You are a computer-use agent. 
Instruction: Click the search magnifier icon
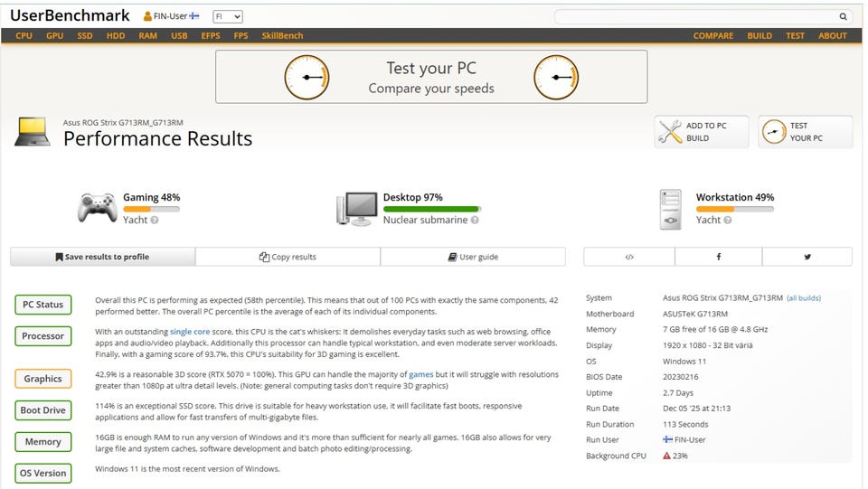point(843,16)
